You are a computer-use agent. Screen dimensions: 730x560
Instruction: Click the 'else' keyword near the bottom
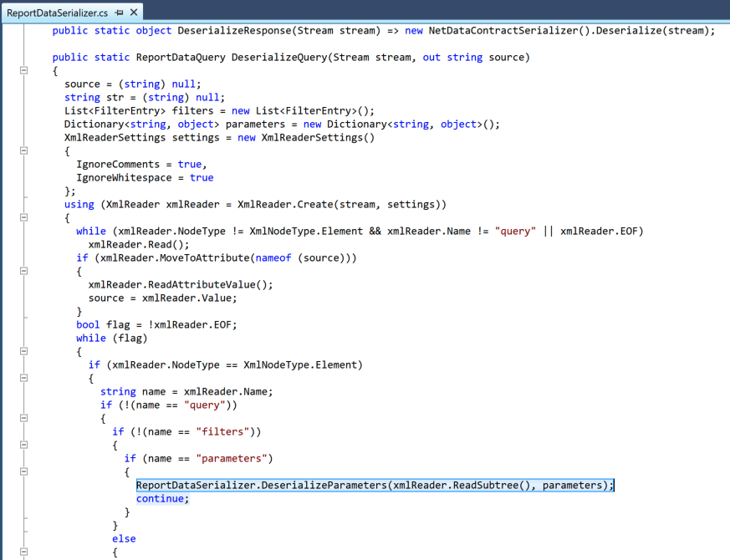[x=124, y=538]
